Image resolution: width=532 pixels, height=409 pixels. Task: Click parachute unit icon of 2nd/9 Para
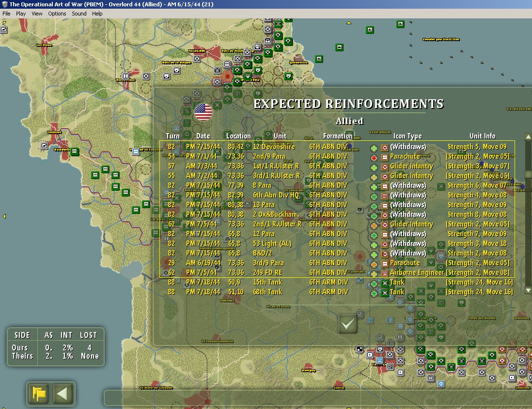(x=385, y=157)
